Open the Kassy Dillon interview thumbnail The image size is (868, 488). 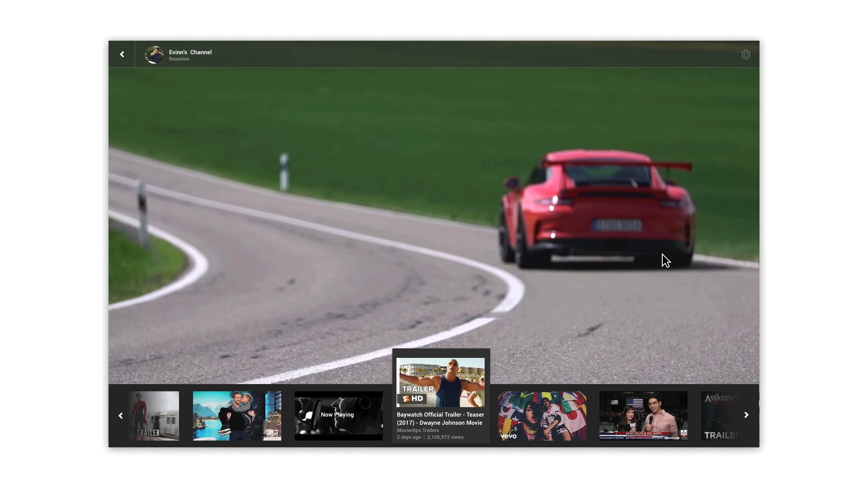point(643,416)
